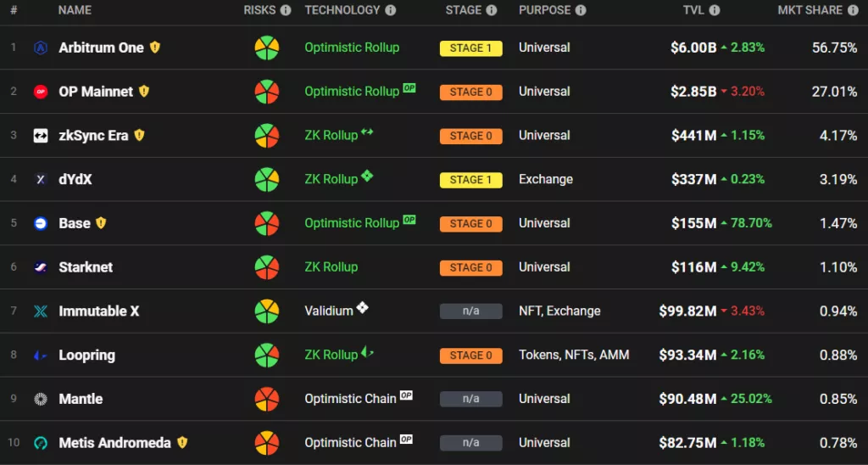Viewport: 868px width, 465px height.
Task: Click the STAGE 1 badge for Arbitrum One
Action: click(471, 48)
